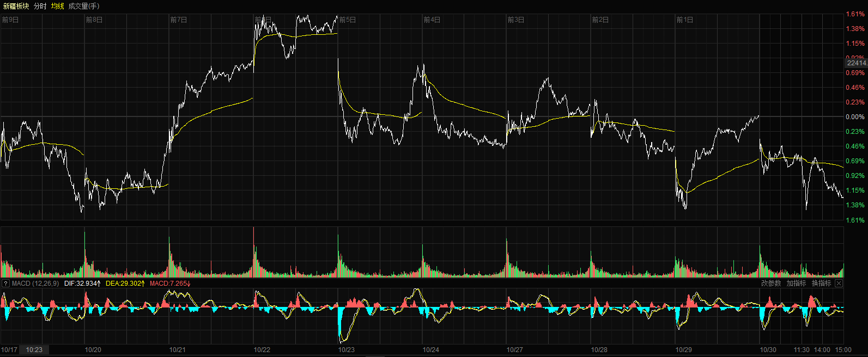The image size is (868, 357).
Task: Click the MACD help question mark icon
Action: [5, 284]
